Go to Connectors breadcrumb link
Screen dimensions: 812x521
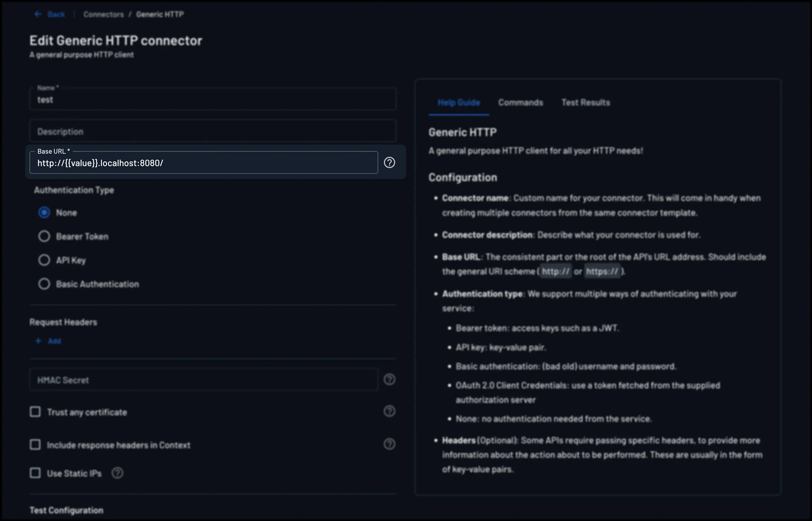click(103, 14)
